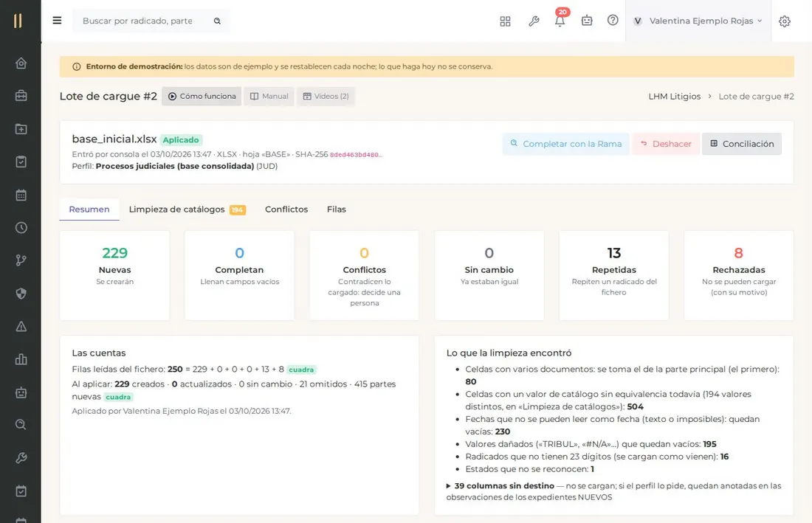
Task: Click the 194 badge on catalog tab
Action: [x=237, y=209]
